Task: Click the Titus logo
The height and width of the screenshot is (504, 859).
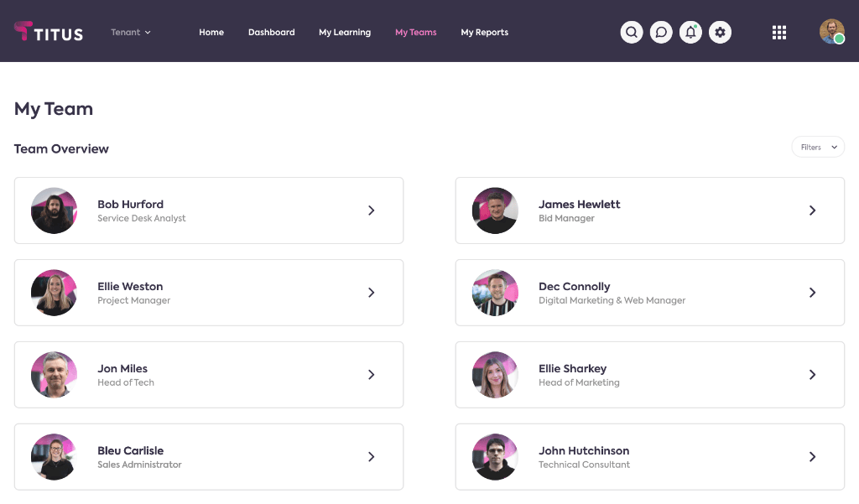Action: click(49, 32)
